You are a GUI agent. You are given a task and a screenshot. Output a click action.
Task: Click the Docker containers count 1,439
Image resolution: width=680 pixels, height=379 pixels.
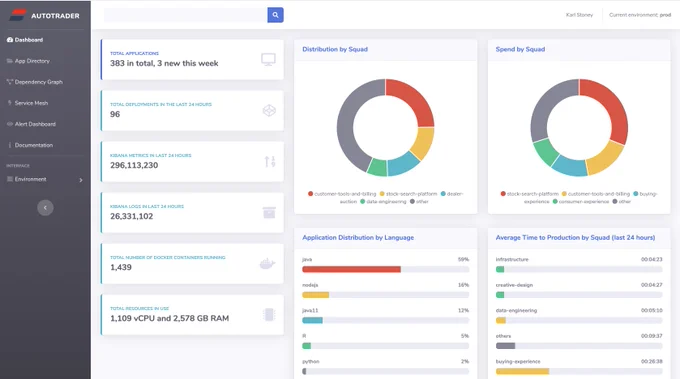121,267
